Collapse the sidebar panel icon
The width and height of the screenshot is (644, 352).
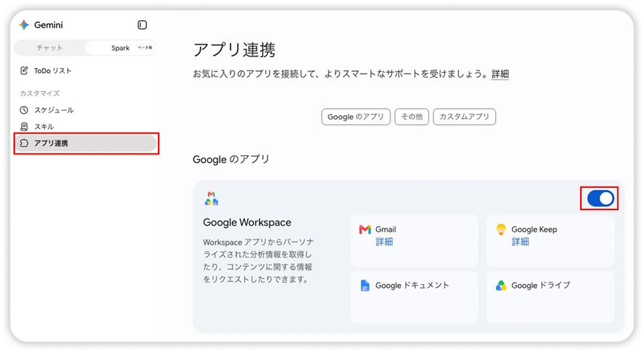(142, 25)
